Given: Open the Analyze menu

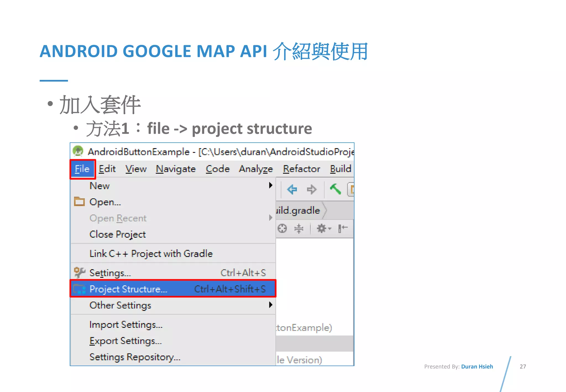Looking at the screenshot, I should click(256, 169).
